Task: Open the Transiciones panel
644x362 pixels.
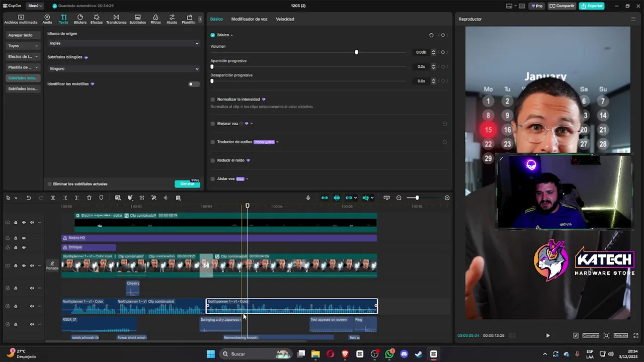Action: pos(116,19)
